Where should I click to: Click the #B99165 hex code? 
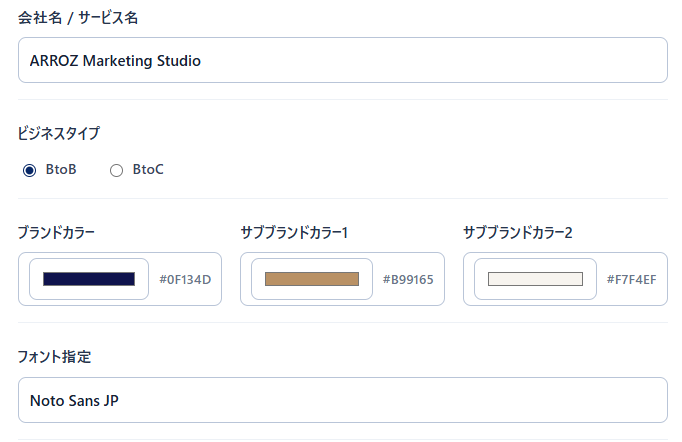click(x=408, y=279)
